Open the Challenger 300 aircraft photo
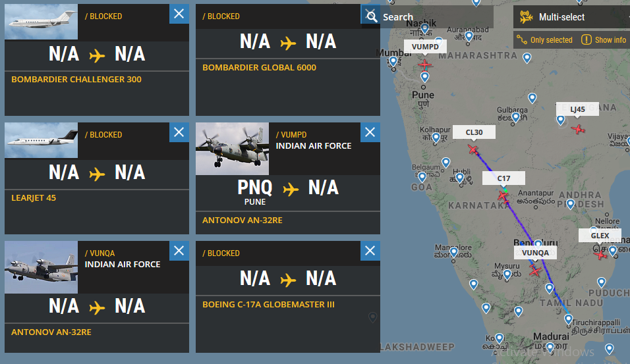Screen dimensions: 630x364 click(x=41, y=22)
